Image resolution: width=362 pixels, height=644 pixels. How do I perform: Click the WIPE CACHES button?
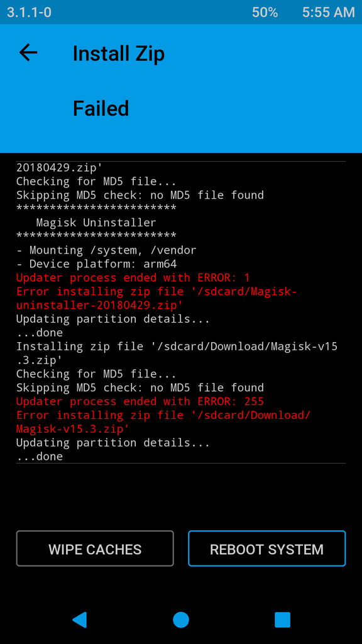point(95,548)
